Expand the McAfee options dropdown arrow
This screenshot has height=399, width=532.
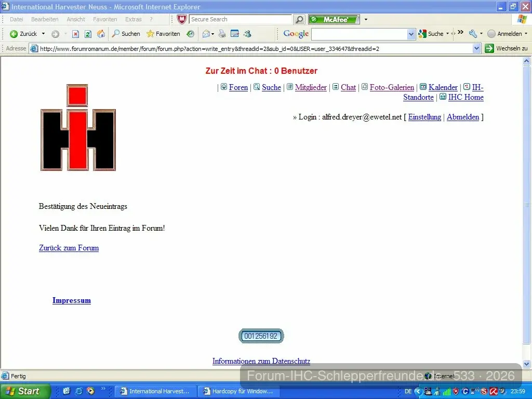coord(366,19)
